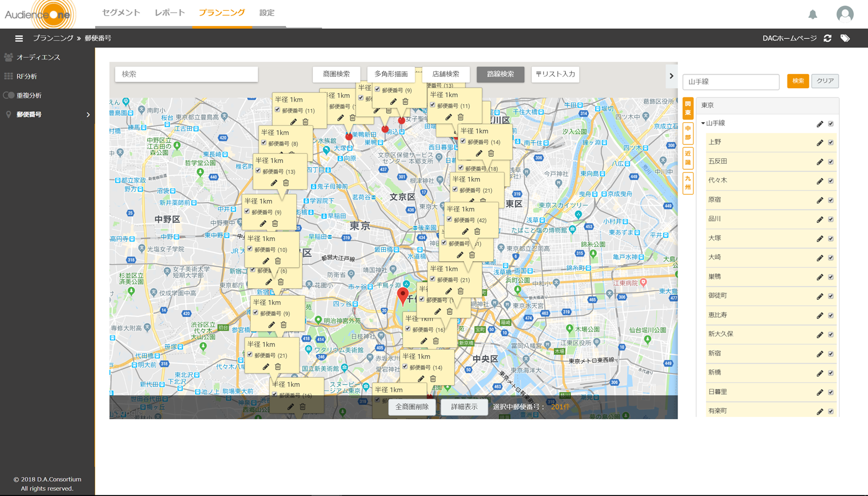Toggle the 五反田 station checkbox
The image size is (868, 496).
[x=831, y=162]
